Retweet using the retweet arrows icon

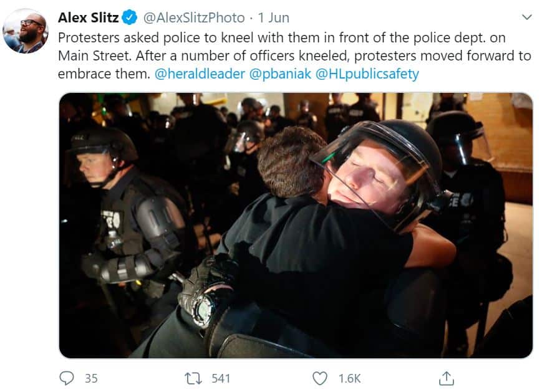193,378
